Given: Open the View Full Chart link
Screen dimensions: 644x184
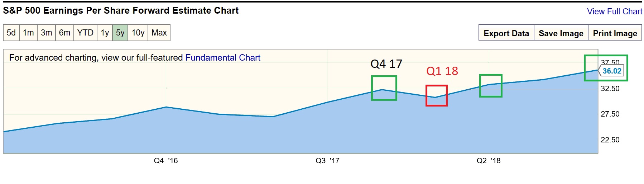Looking at the screenshot, I should coord(614,11).
